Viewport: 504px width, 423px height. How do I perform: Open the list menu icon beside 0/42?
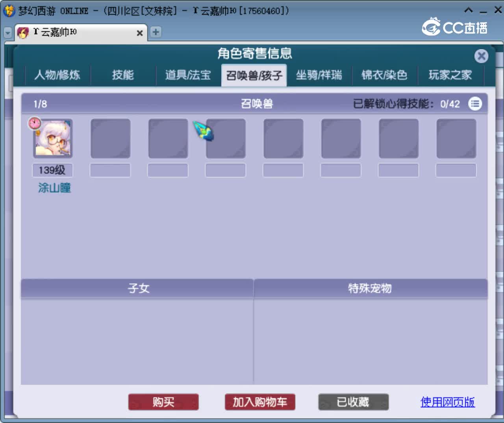pyautogui.click(x=475, y=104)
